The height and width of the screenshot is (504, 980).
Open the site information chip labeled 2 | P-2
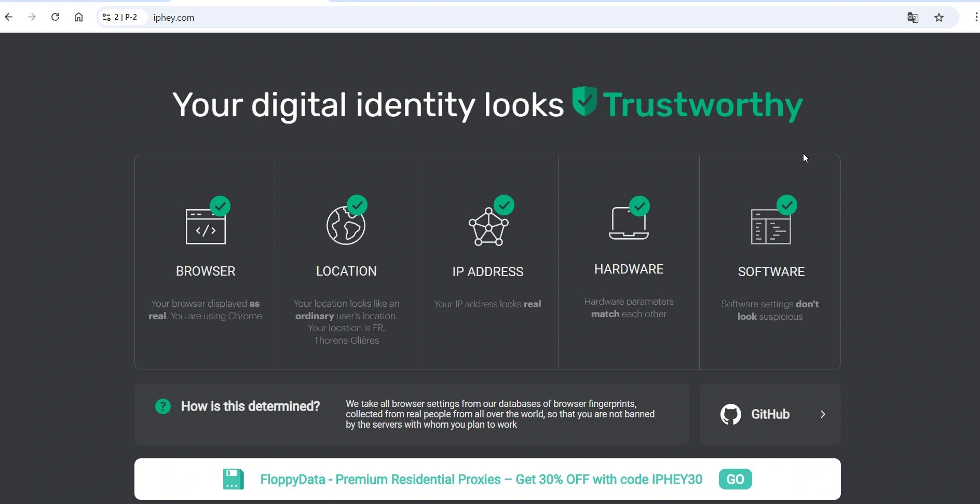121,17
